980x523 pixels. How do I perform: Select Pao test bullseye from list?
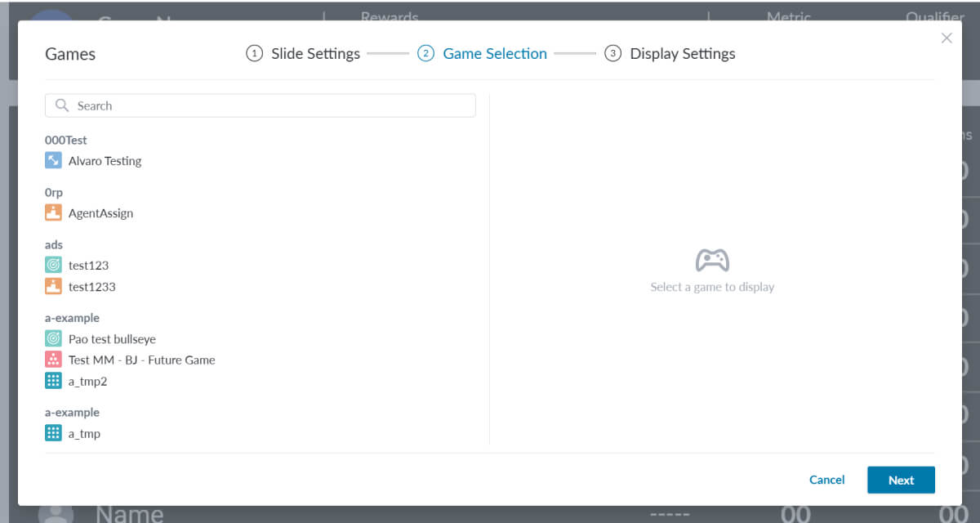click(112, 339)
